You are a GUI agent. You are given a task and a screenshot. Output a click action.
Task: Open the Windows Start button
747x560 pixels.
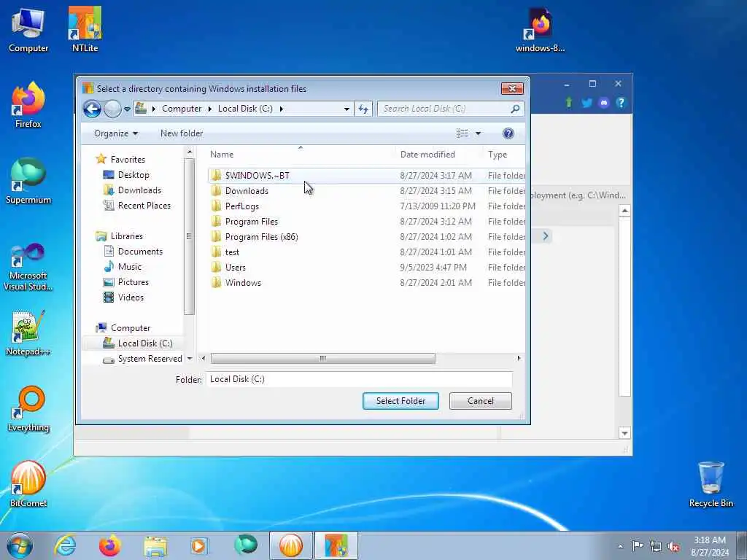pyautogui.click(x=20, y=545)
